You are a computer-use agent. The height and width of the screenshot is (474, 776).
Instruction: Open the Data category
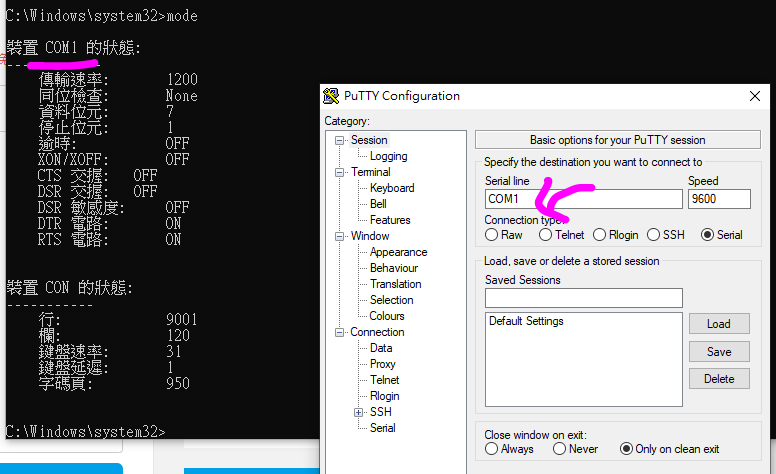381,348
